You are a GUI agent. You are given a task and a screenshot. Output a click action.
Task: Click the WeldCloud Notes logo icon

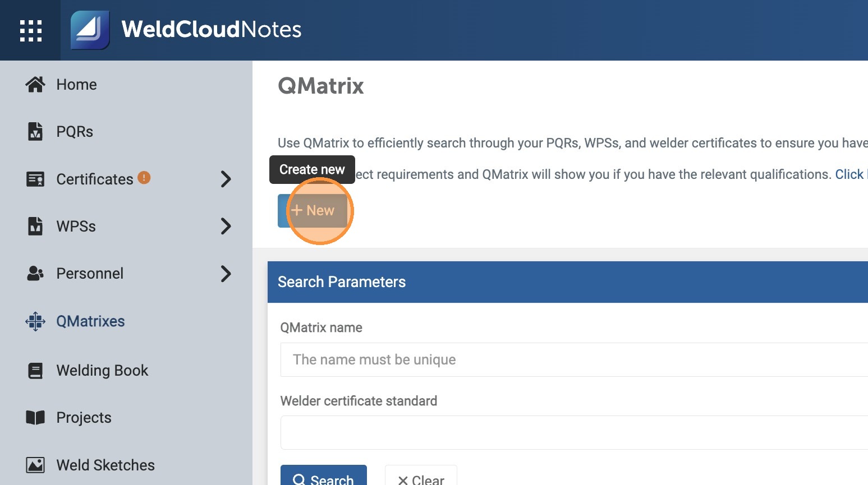coord(90,30)
